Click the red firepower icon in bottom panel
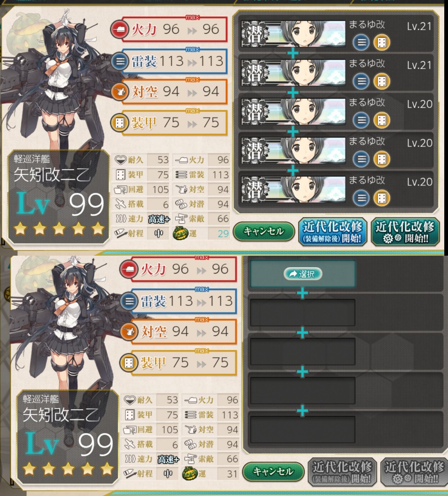The height and width of the screenshot is (496, 448). coord(129,269)
